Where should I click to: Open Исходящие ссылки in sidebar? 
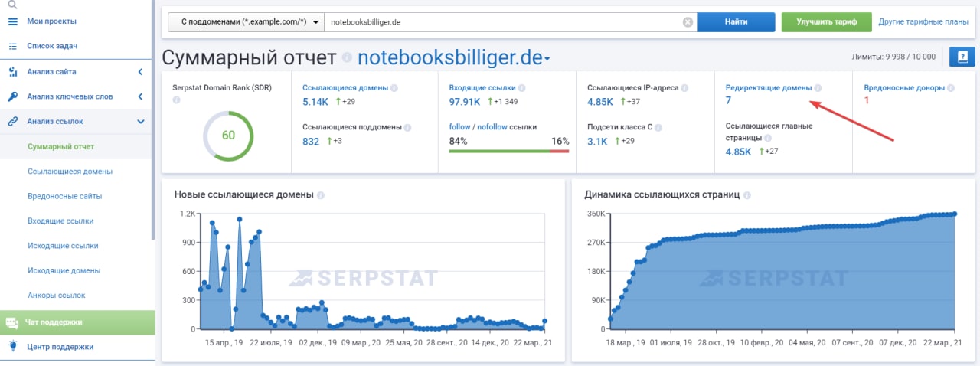pos(63,246)
